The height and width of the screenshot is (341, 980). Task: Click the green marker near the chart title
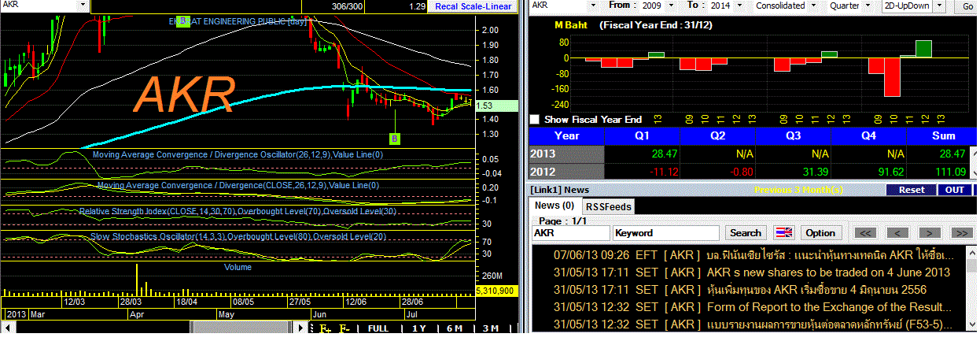click(182, 21)
